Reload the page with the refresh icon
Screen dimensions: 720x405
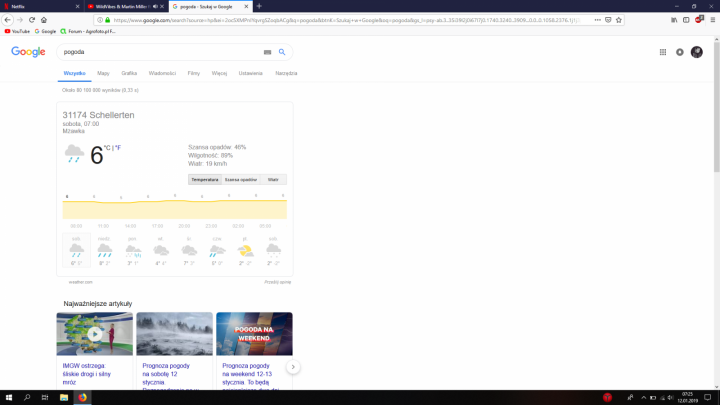pos(32,20)
